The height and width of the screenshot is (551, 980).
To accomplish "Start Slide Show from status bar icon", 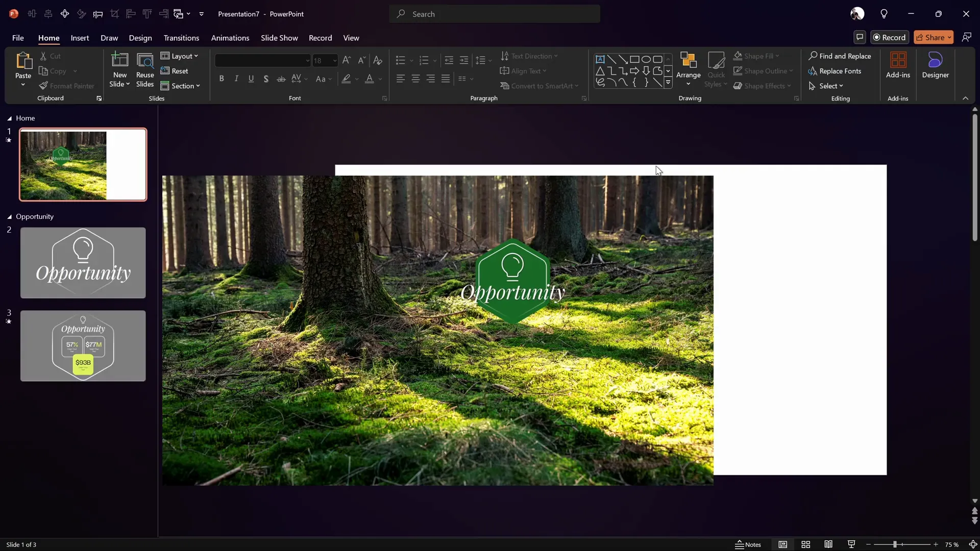I will pyautogui.click(x=851, y=544).
